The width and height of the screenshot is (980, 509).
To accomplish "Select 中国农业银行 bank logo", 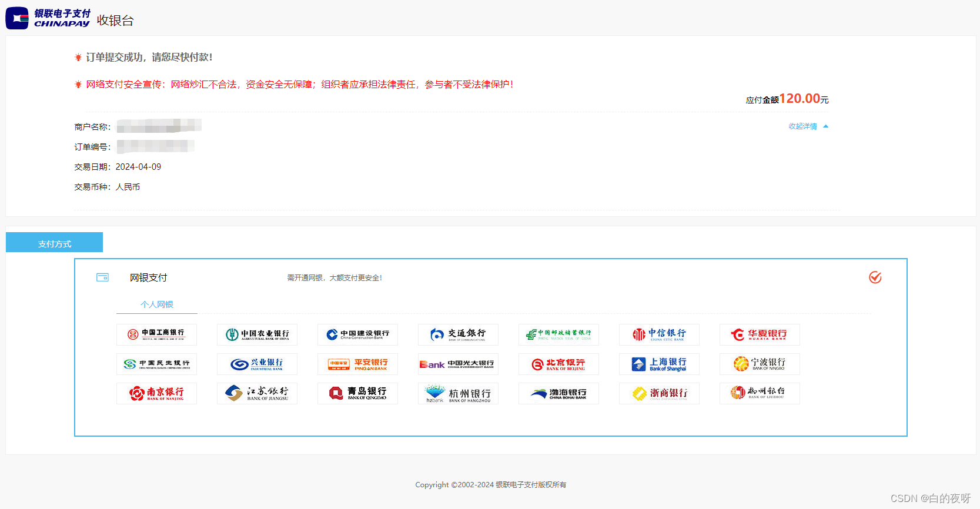I will click(257, 334).
